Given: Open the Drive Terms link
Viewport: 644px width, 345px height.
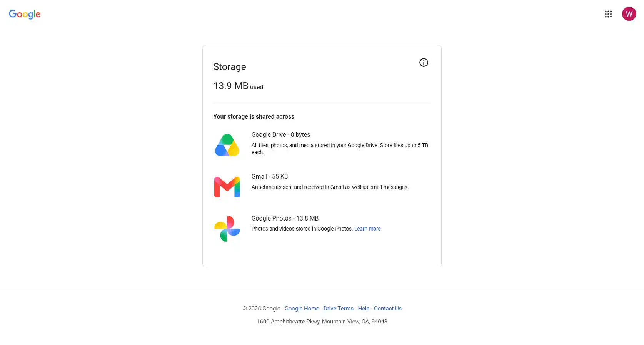Looking at the screenshot, I should [x=339, y=309].
